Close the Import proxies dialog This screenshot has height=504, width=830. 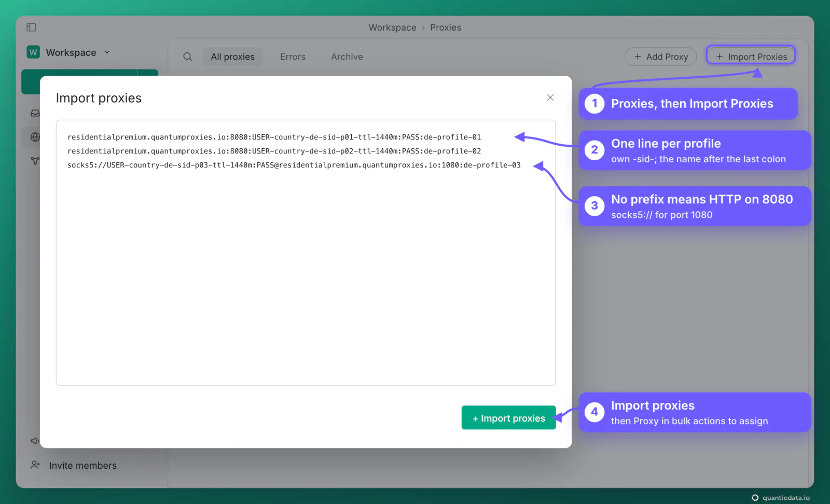click(x=550, y=97)
